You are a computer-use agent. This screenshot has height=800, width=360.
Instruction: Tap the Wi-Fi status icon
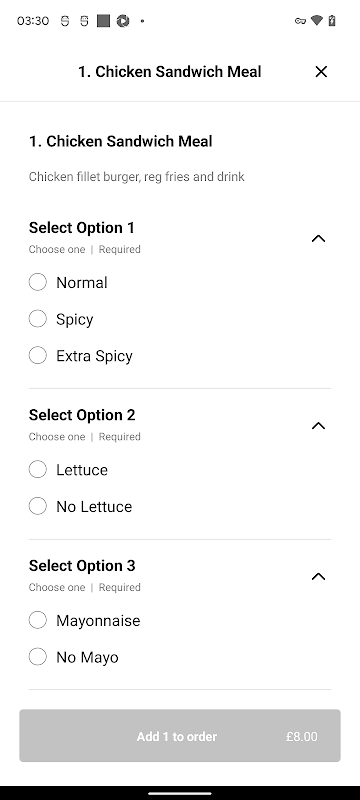click(x=317, y=20)
